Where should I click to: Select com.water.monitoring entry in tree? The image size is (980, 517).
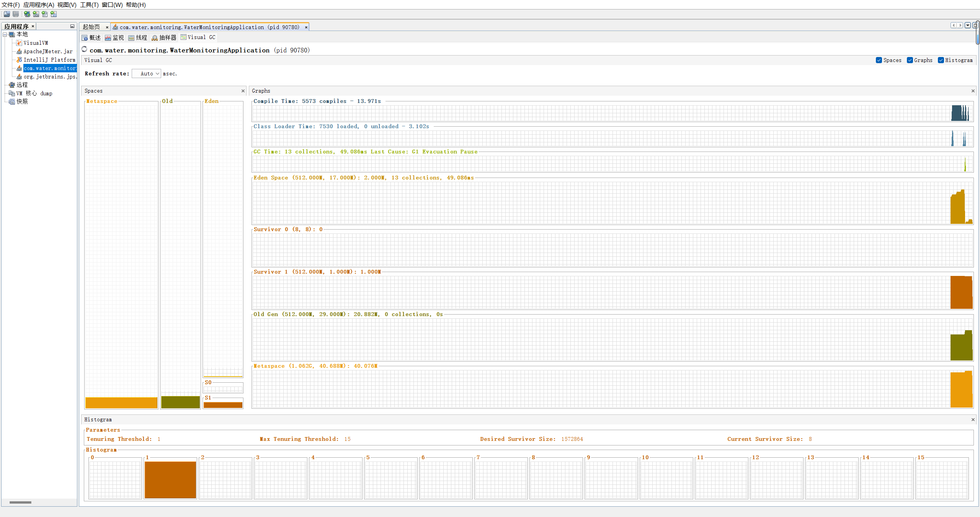click(x=50, y=68)
